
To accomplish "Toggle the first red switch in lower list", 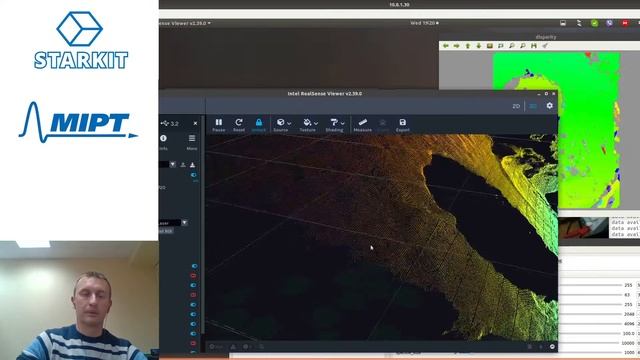I will (193, 276).
